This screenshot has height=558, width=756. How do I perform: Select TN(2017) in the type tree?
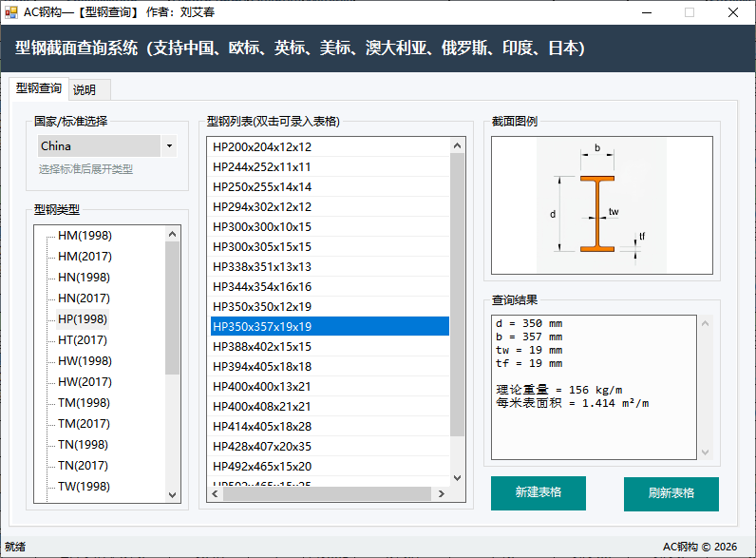[83, 466]
